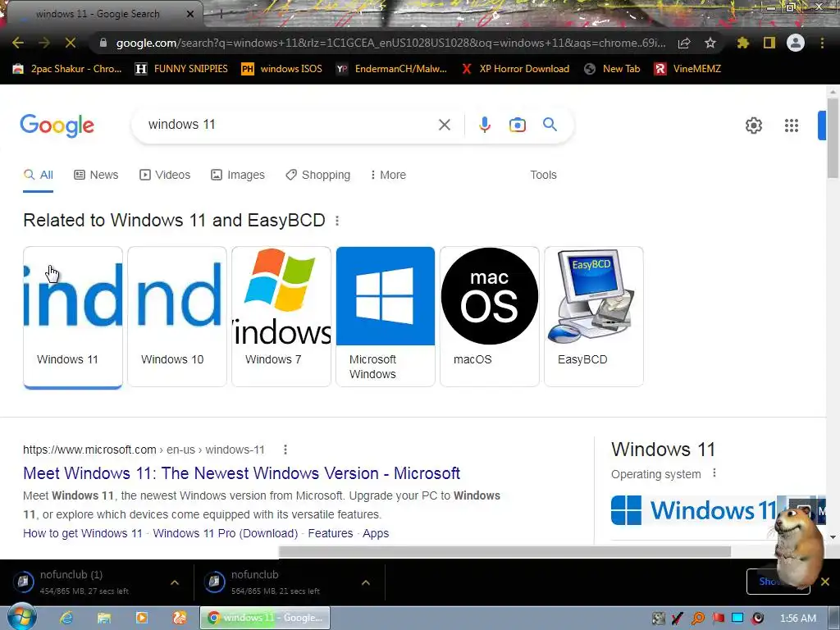Follow the Windows 11 Pro (Download) sitelink
This screenshot has height=630, width=840.
(226, 533)
